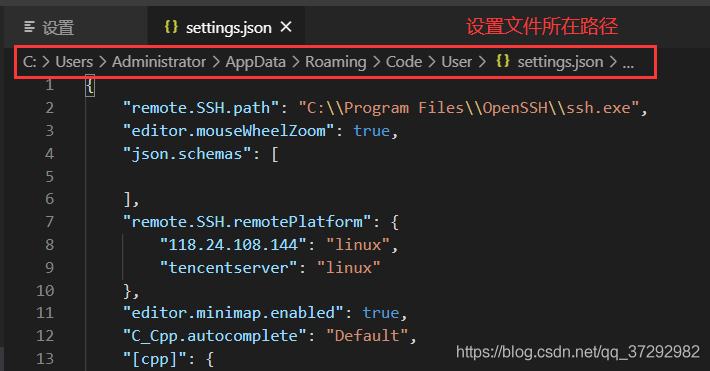
Task: Click the "tencentserver" key
Action: pyautogui.click(x=229, y=268)
